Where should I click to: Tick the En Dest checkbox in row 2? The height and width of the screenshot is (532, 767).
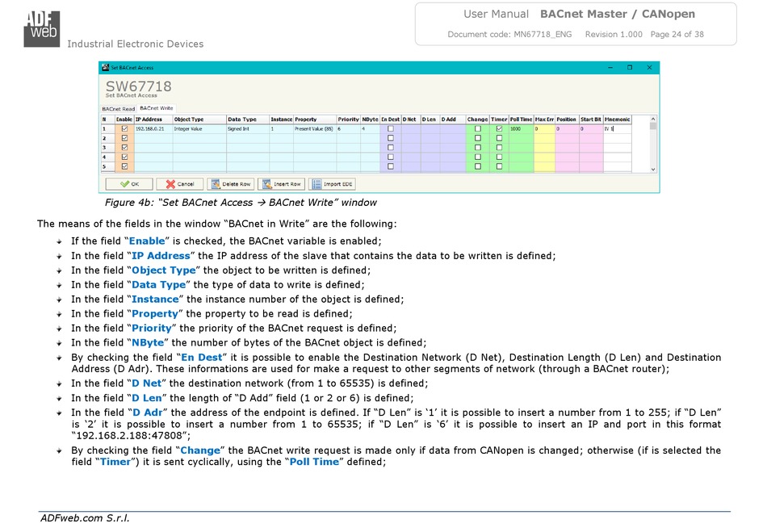tap(390, 138)
